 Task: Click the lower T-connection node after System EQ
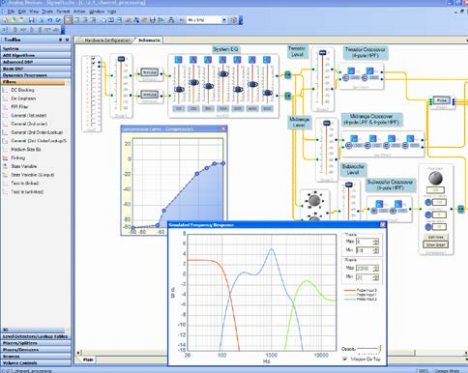(288, 96)
